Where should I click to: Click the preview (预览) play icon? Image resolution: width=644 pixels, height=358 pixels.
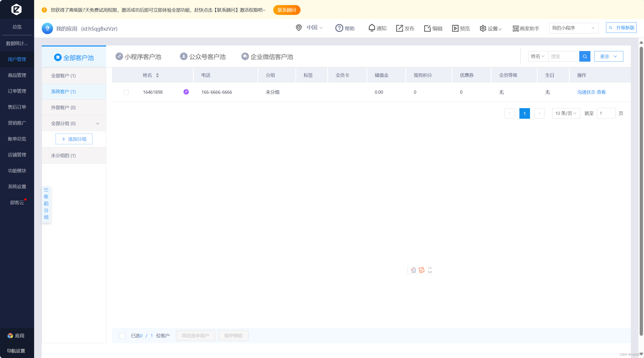click(x=455, y=28)
